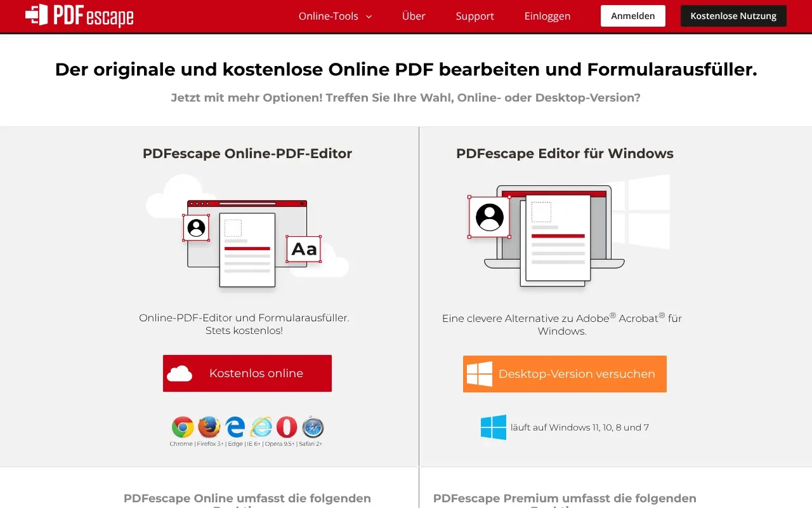The width and height of the screenshot is (812, 508).
Task: Click the Online-PDF-Editor illustration
Action: 247,238
